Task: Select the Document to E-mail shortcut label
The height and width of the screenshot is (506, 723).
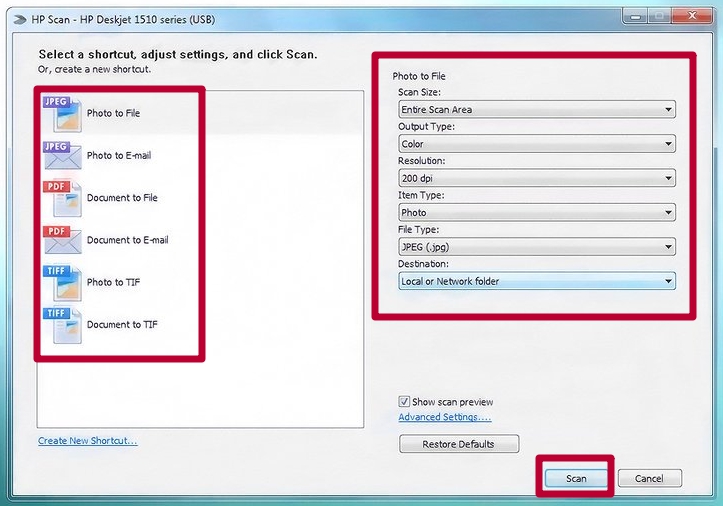Action: [128, 240]
